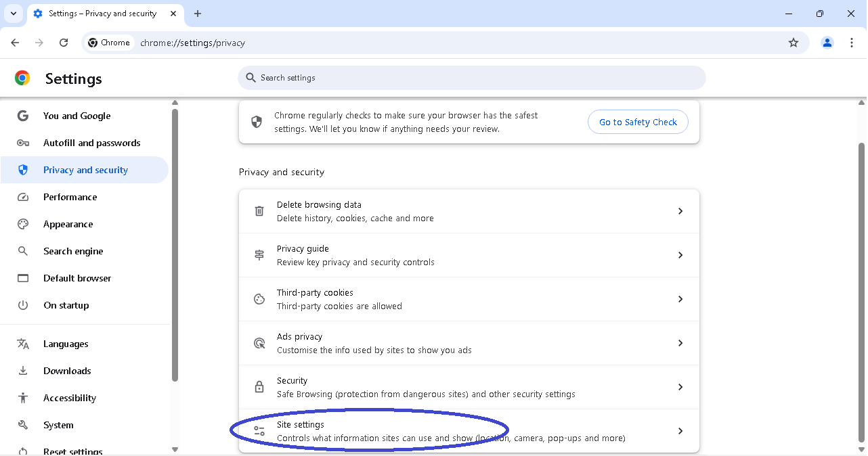Open new tab with plus button
The width and height of the screenshot is (868, 456).
pyautogui.click(x=198, y=14)
